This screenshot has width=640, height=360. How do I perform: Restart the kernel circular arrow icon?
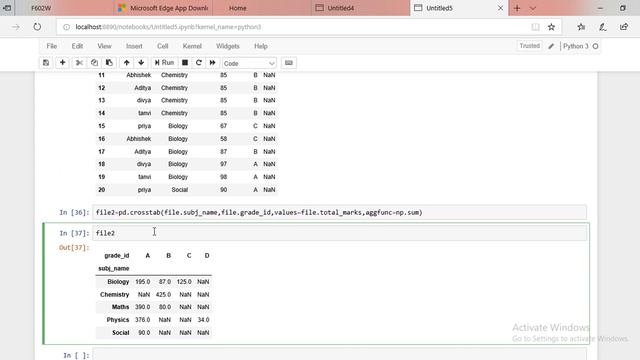click(x=199, y=63)
